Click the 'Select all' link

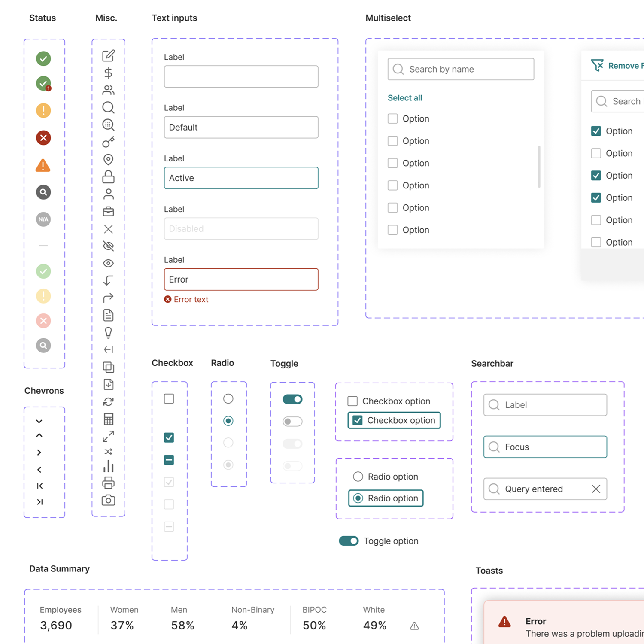click(x=404, y=98)
